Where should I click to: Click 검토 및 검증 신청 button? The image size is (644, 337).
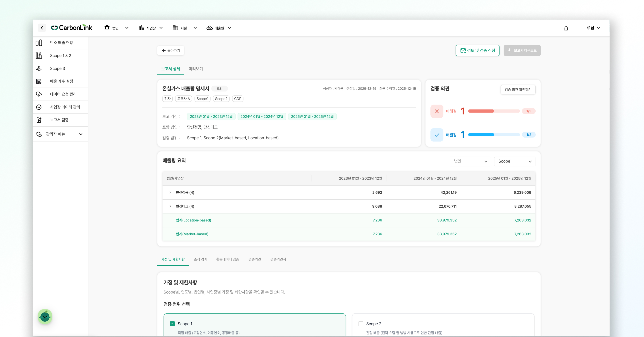(x=477, y=51)
